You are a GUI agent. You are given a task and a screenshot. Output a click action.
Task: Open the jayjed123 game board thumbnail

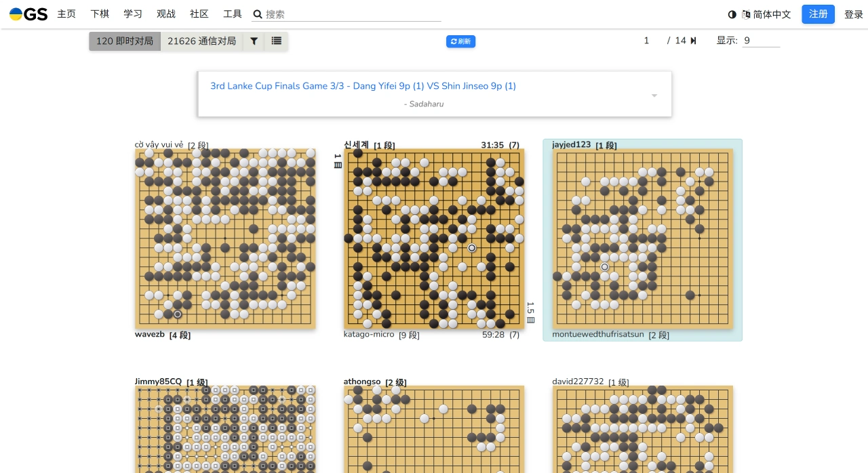[x=642, y=239]
